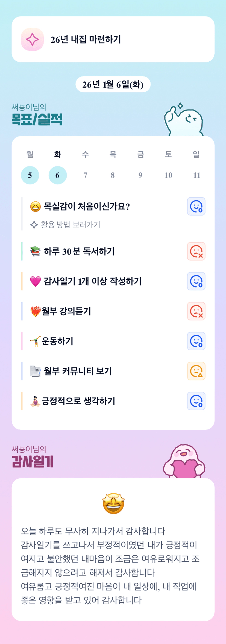
Task: Toggle the orange partial face for 월부 커뮤니티 보기
Action: coord(196,371)
